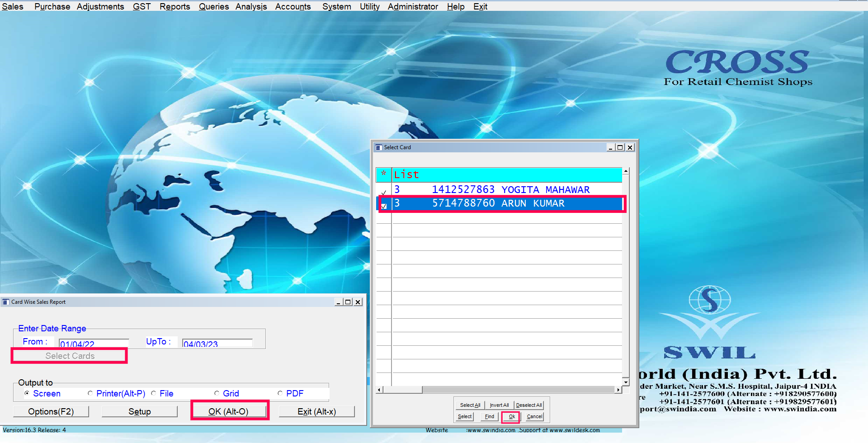
Task: Click OK (Alt-O) in sales report
Action: click(x=228, y=412)
